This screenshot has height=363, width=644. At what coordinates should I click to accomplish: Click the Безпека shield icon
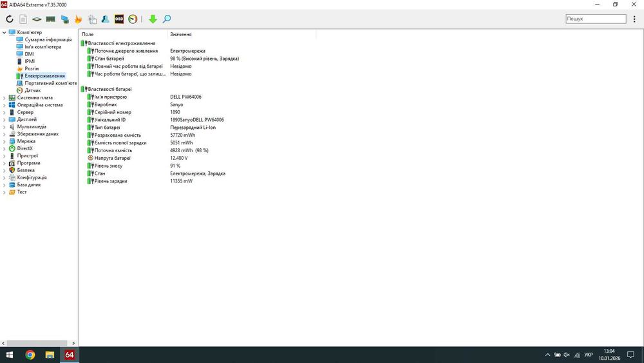(12, 170)
